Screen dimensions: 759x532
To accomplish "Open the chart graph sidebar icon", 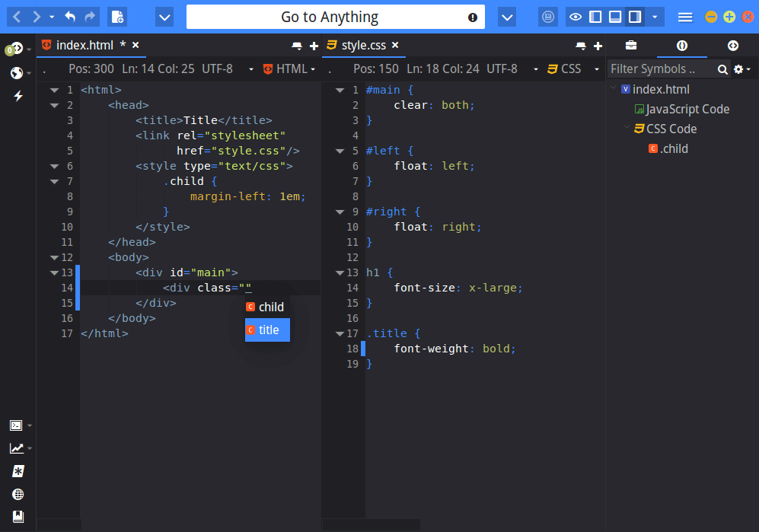I will 16,448.
